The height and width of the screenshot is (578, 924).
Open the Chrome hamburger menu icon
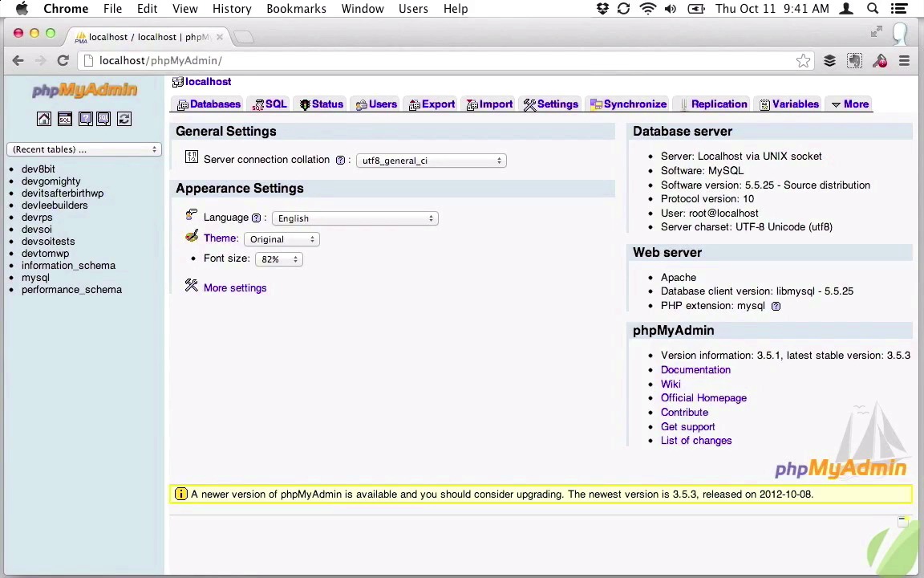(x=904, y=61)
